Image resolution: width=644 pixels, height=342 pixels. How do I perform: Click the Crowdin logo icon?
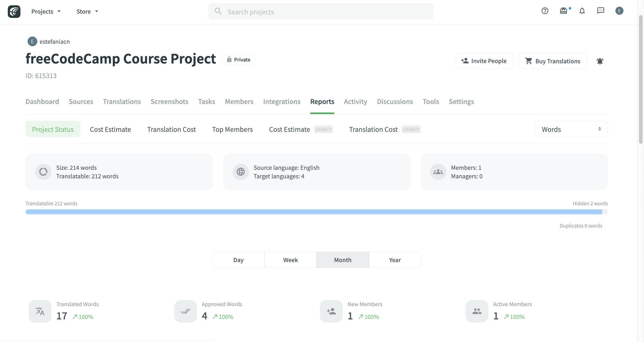(14, 12)
